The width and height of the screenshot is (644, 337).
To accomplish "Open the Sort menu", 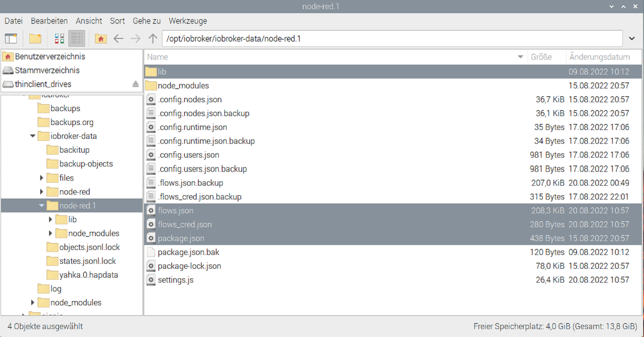I will coord(117,21).
